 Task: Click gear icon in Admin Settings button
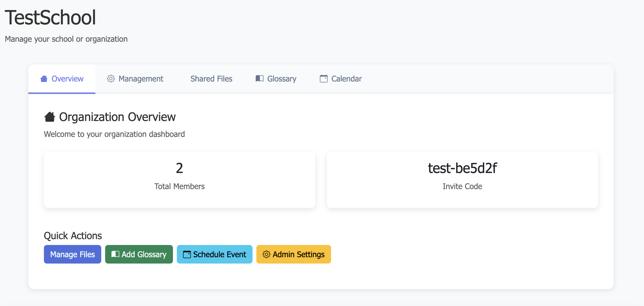[x=266, y=254]
